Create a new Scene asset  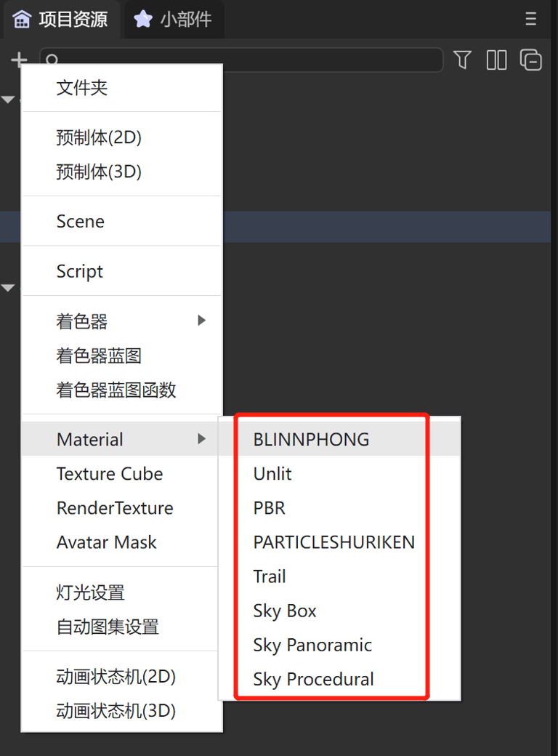coord(81,222)
